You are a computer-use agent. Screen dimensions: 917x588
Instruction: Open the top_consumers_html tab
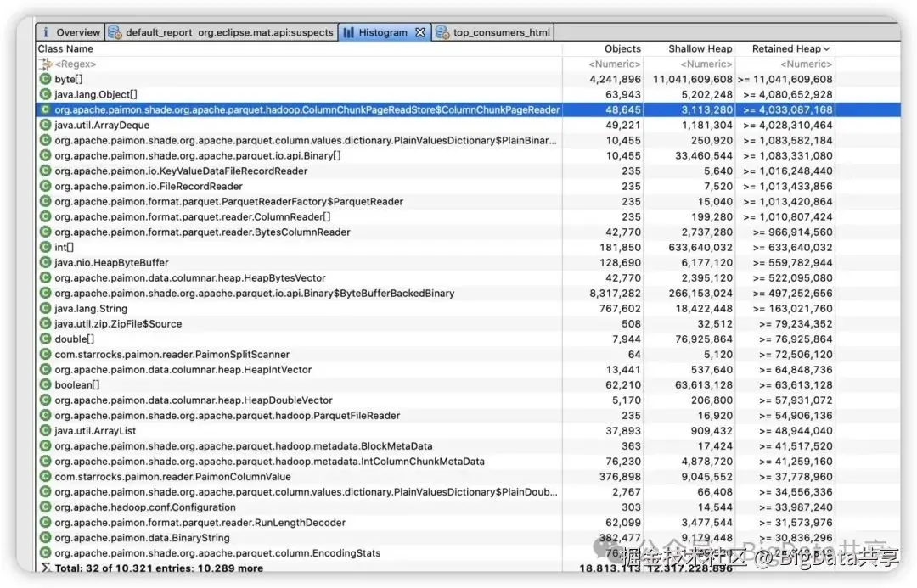tap(493, 33)
